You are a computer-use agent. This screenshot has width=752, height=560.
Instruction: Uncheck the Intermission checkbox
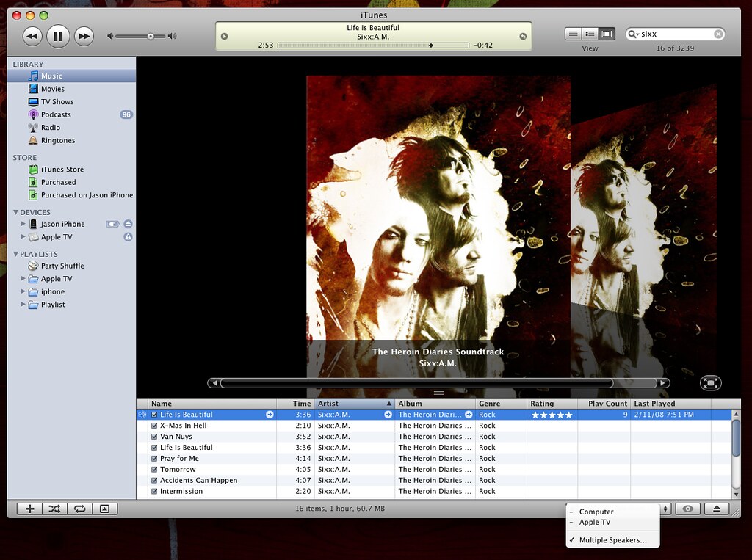(x=154, y=492)
